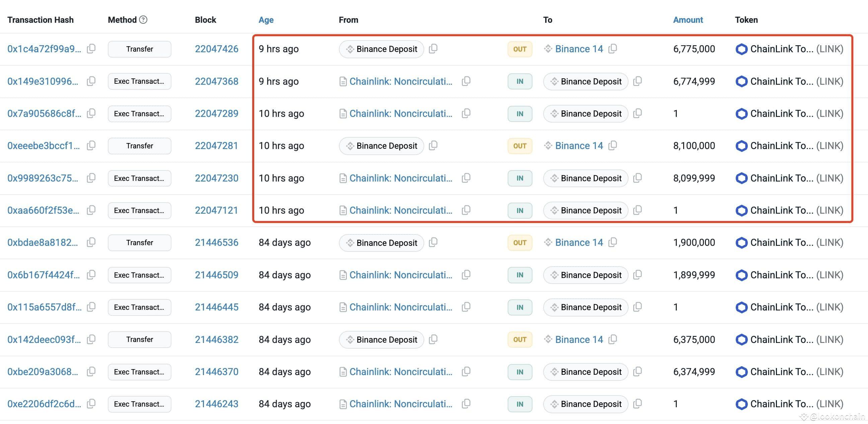The height and width of the screenshot is (424, 868).
Task: Click the Method help question mark icon
Action: 143,20
